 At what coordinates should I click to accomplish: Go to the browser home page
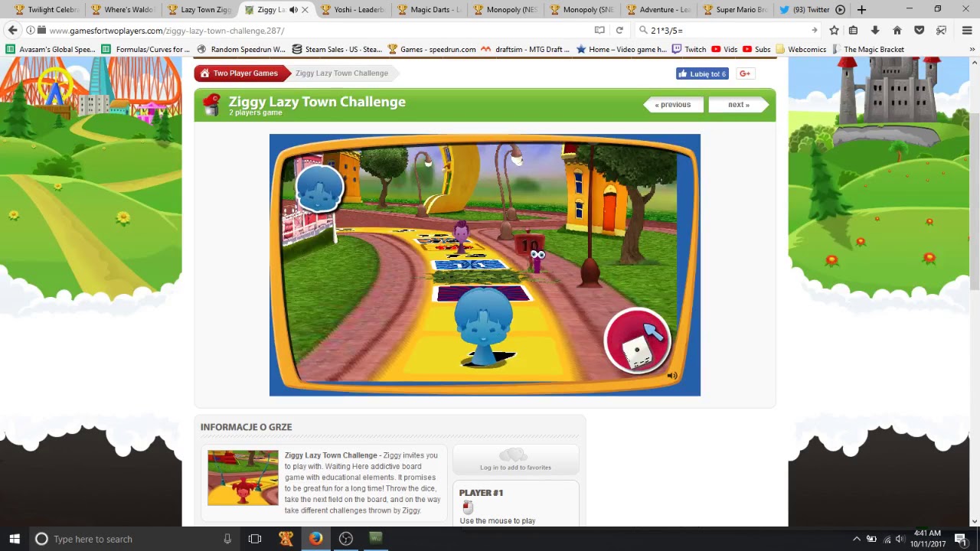(x=897, y=31)
